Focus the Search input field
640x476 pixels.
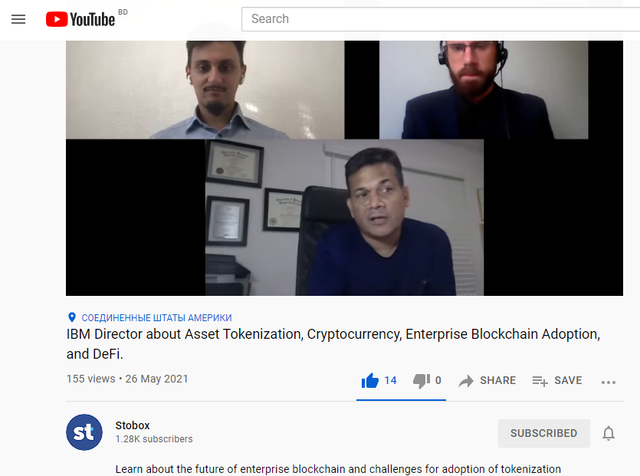440,19
